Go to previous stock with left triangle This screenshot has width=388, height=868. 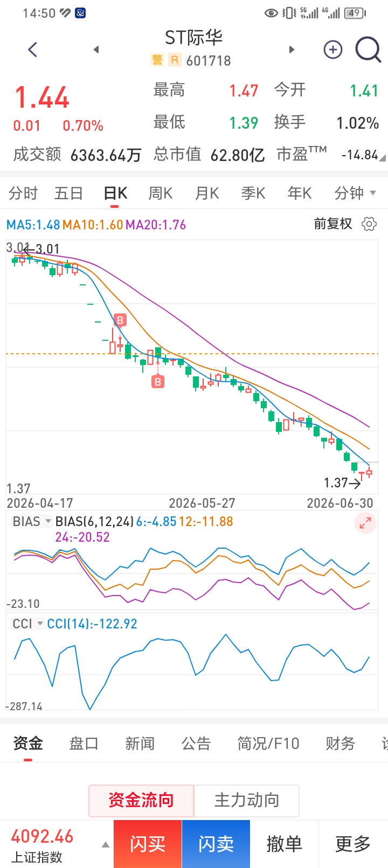click(x=96, y=50)
